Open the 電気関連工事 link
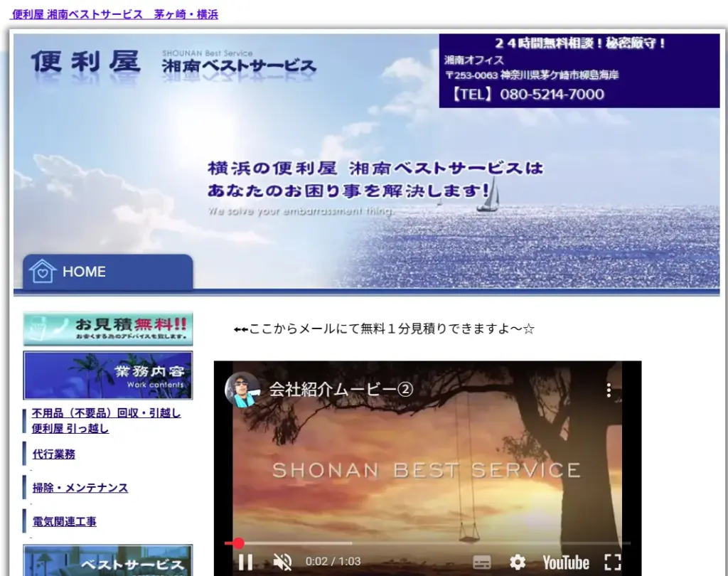This screenshot has width=728, height=576. [x=65, y=521]
